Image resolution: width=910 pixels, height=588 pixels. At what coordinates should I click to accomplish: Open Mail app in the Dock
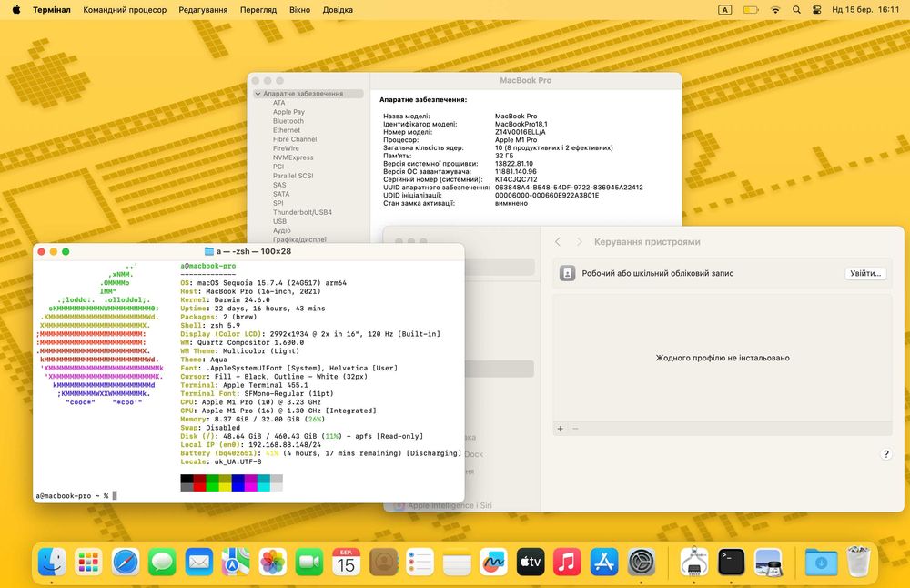[199, 562]
